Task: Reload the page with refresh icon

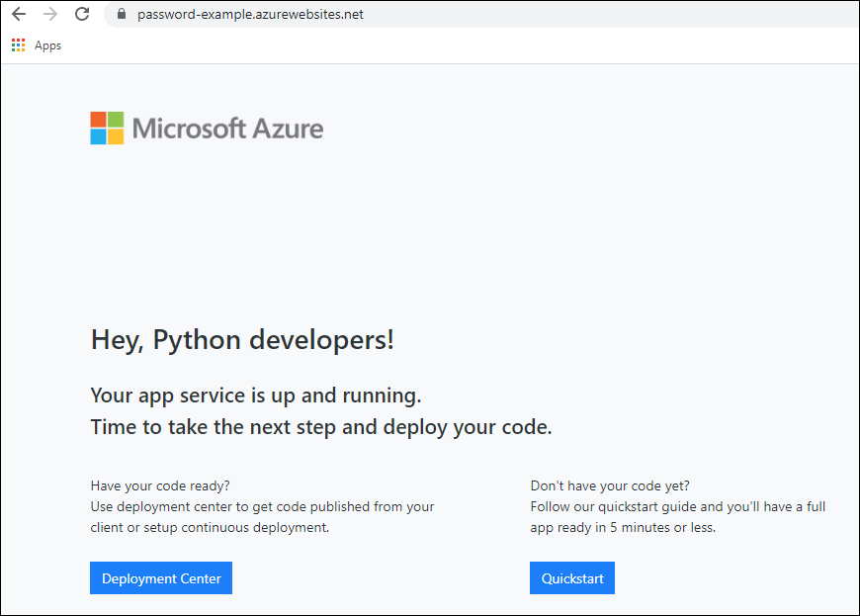Action: [x=82, y=14]
